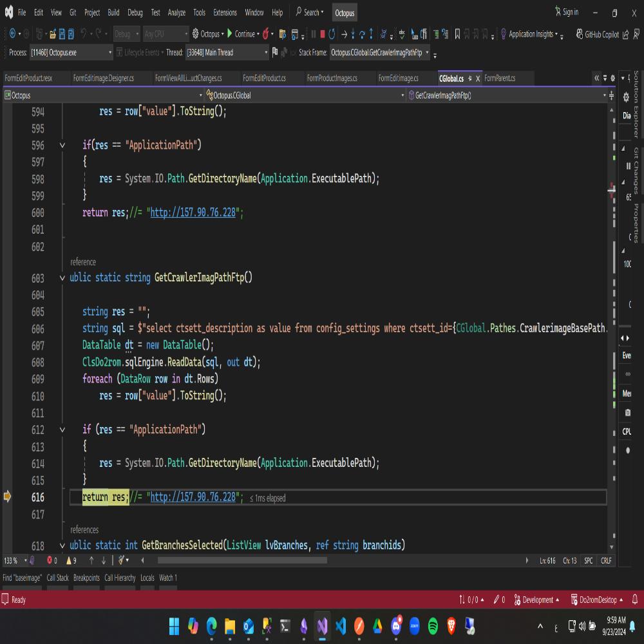
Task: Collapse the GetCrawlerImagPathFtp method at line 603
Action: pos(62,278)
